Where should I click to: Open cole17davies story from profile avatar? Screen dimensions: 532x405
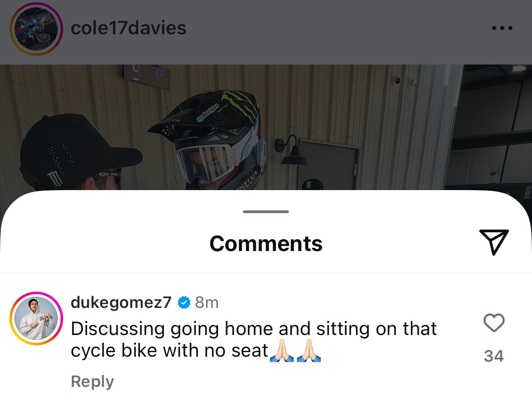tap(36, 29)
